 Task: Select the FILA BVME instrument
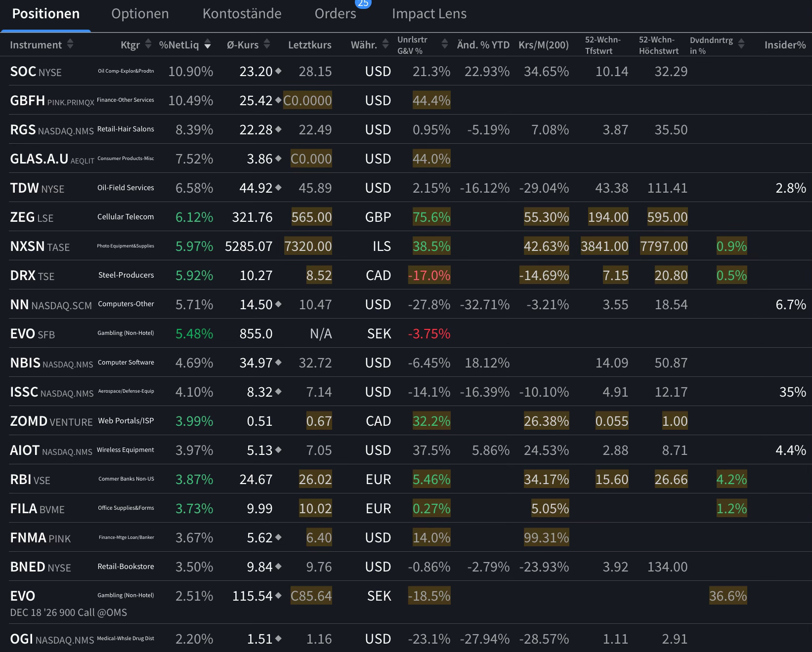(38, 509)
